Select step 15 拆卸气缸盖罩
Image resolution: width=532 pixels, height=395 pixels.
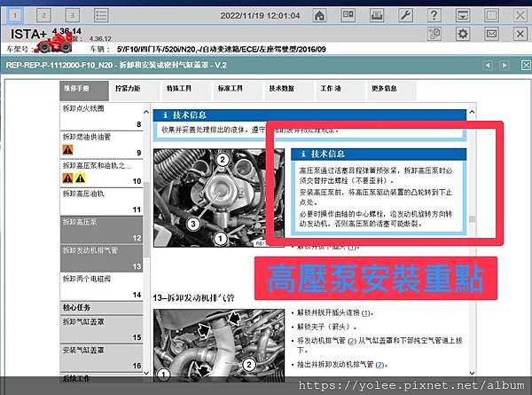(101, 329)
